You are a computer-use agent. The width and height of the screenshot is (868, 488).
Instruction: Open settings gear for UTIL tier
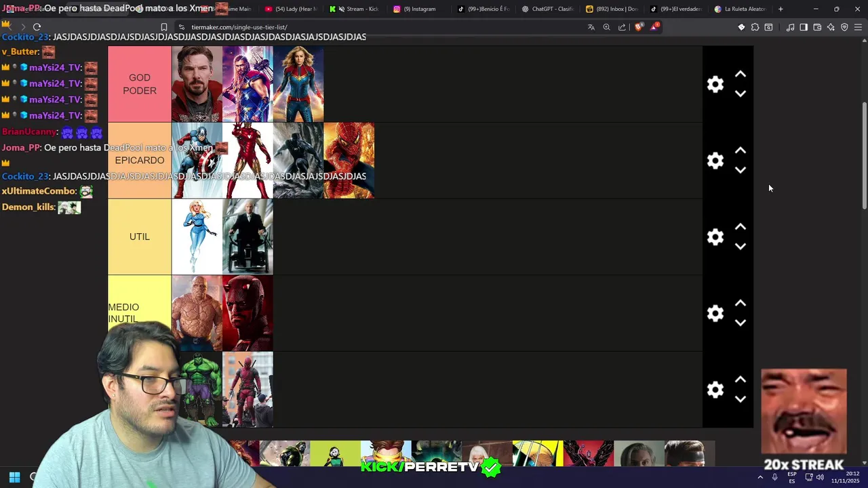tap(715, 237)
